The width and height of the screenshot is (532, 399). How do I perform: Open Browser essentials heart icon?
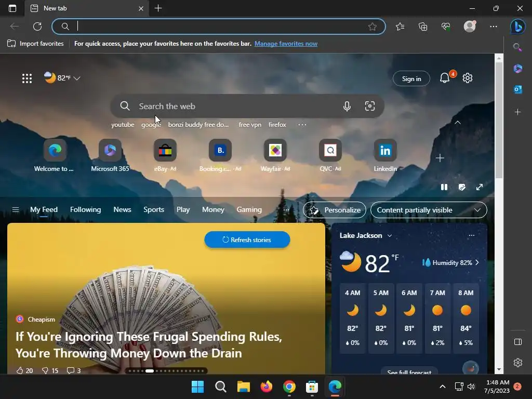[x=446, y=26]
